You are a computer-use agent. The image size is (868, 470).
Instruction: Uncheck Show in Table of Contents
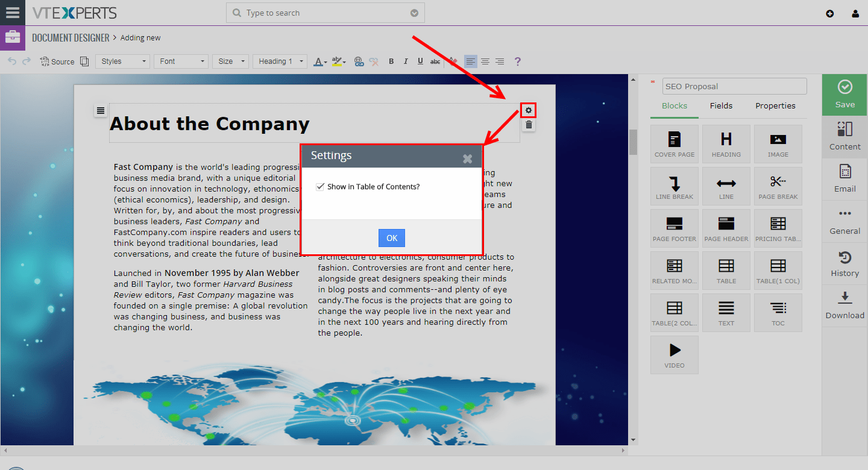point(320,186)
